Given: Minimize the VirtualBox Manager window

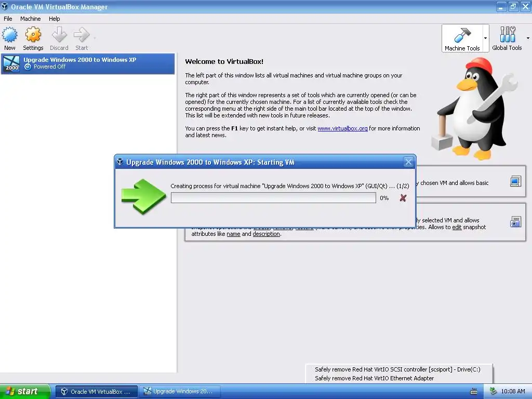Looking at the screenshot, I should click(501, 6).
